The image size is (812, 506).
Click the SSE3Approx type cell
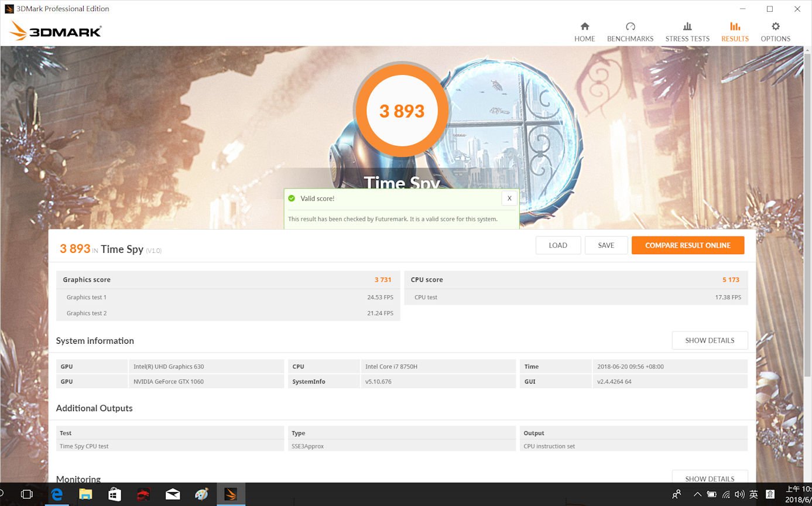coord(402,446)
